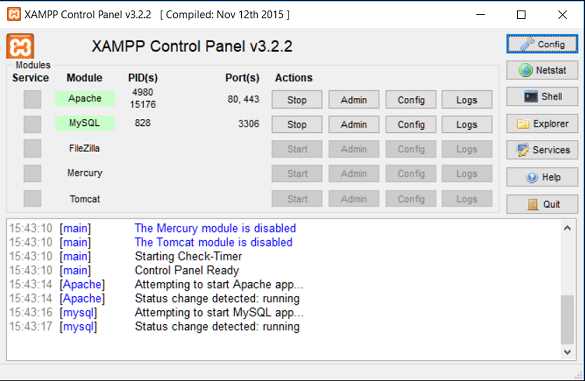Click the large XAMPP logo in the panel

coord(20,46)
